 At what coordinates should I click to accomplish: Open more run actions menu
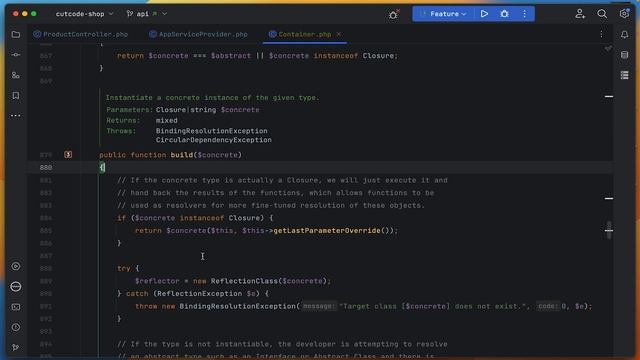(524, 14)
